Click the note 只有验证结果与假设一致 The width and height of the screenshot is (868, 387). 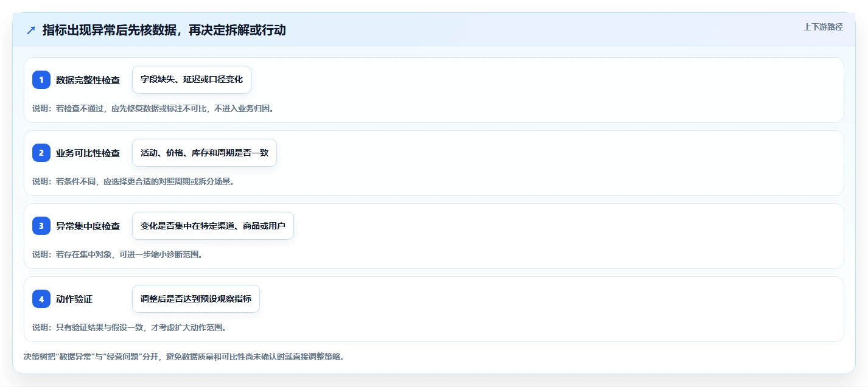(129, 327)
